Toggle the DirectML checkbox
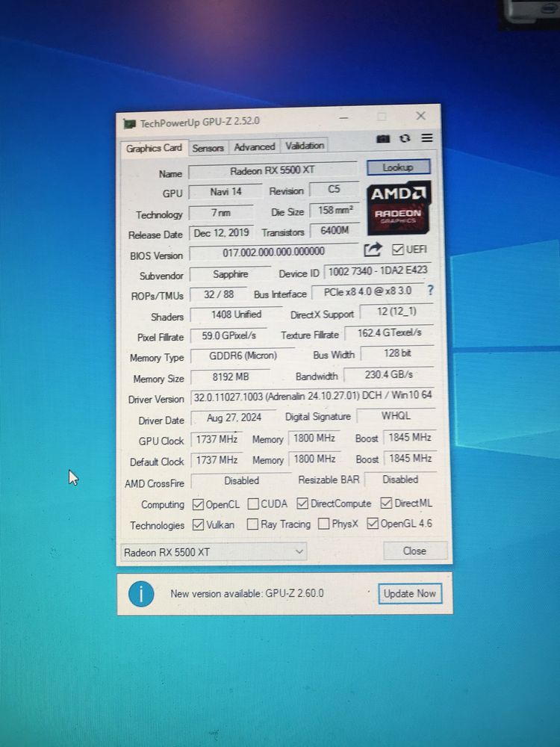560x747 pixels. click(x=386, y=503)
